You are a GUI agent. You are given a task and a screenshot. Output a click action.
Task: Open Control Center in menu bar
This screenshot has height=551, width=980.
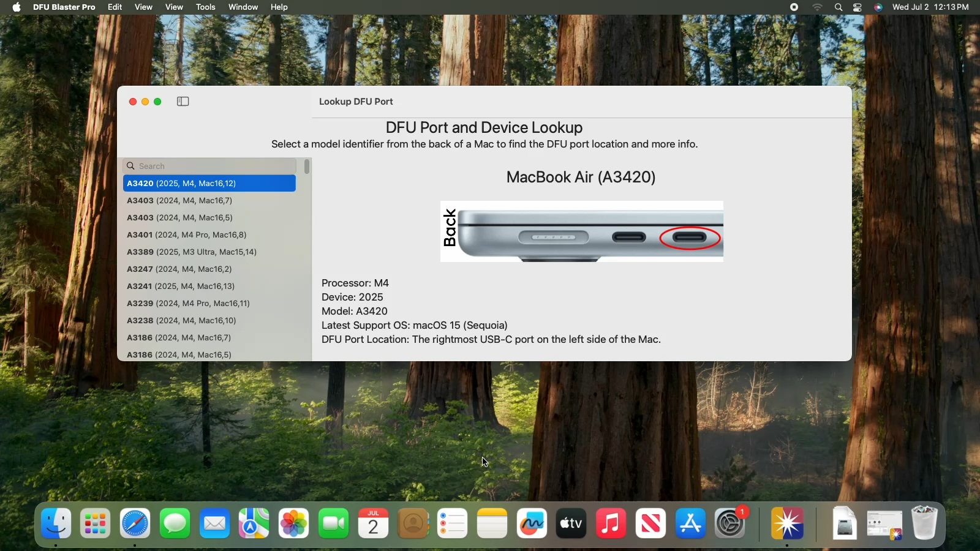coord(858,7)
